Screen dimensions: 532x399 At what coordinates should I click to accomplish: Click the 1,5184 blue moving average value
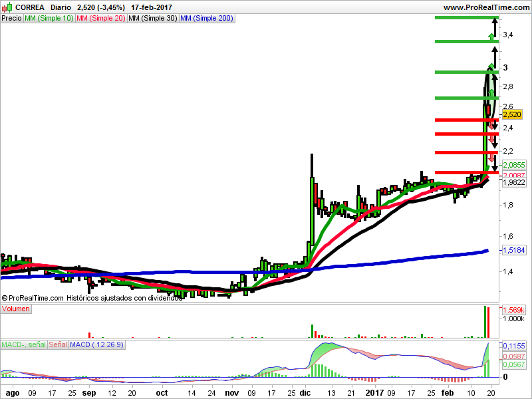coord(513,251)
